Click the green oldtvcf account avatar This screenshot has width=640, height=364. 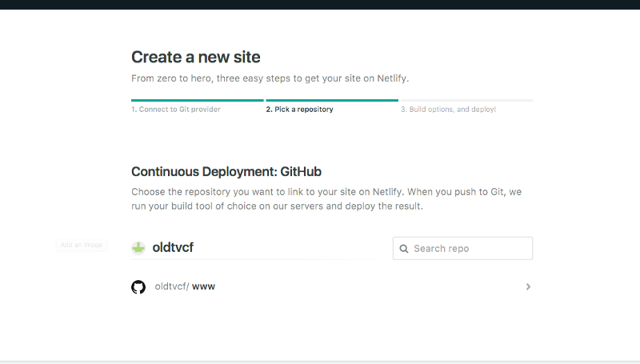point(138,248)
